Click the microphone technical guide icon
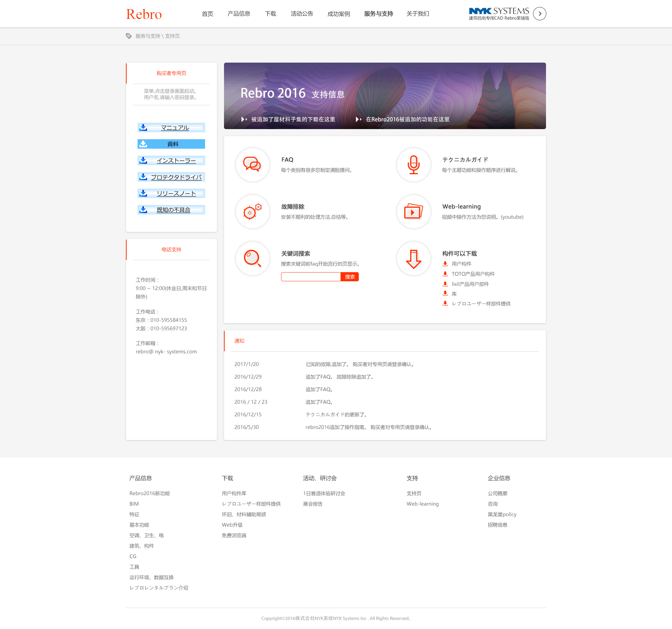Screen dimensions: 672x629 coord(413,164)
